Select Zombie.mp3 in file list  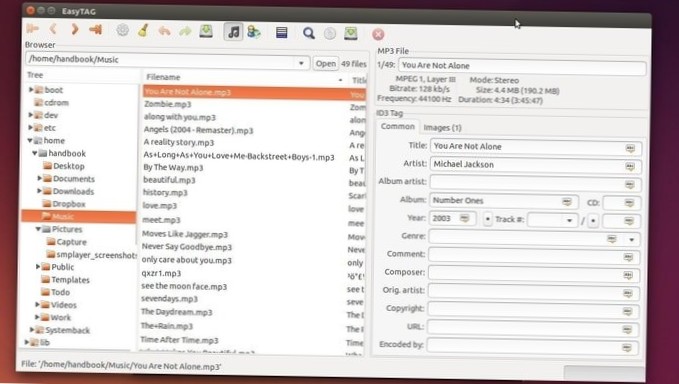168,104
